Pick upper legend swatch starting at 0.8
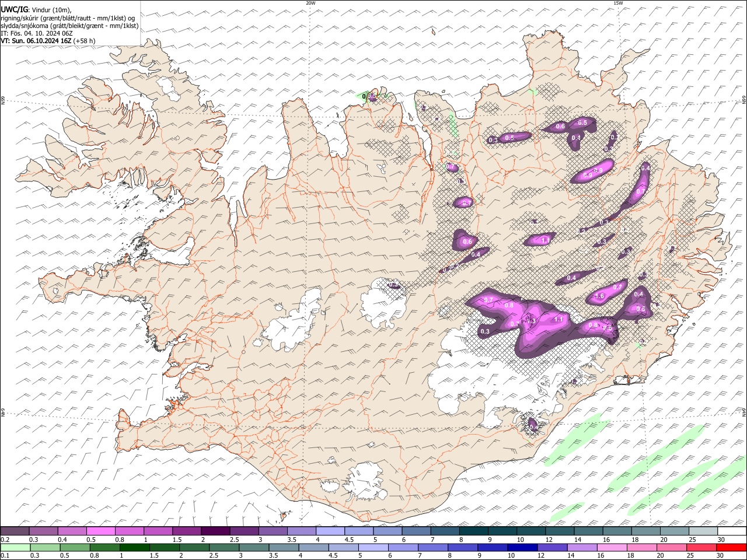The width and height of the screenshot is (747, 560). pyautogui.click(x=129, y=531)
